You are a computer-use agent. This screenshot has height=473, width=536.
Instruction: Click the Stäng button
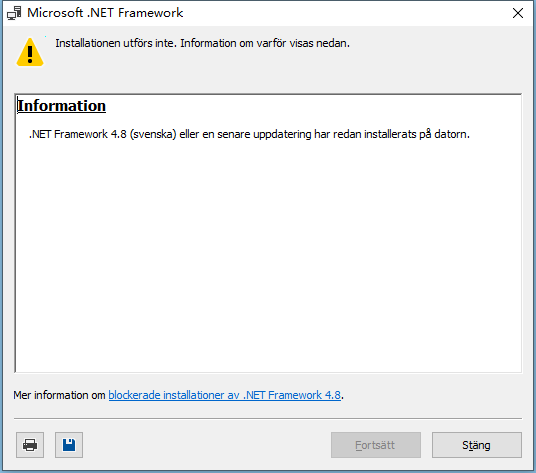click(477, 445)
